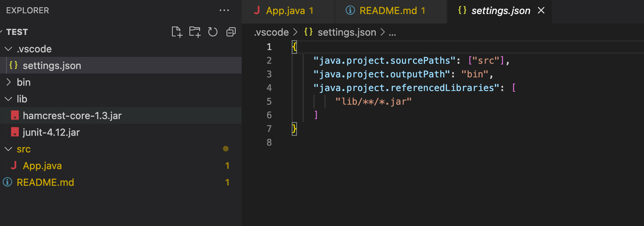
Task: Click the New File icon in Explorer
Action: (177, 32)
